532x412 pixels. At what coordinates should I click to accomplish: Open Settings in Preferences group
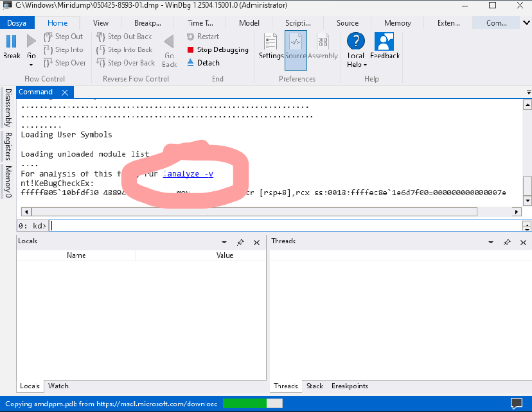(x=270, y=47)
